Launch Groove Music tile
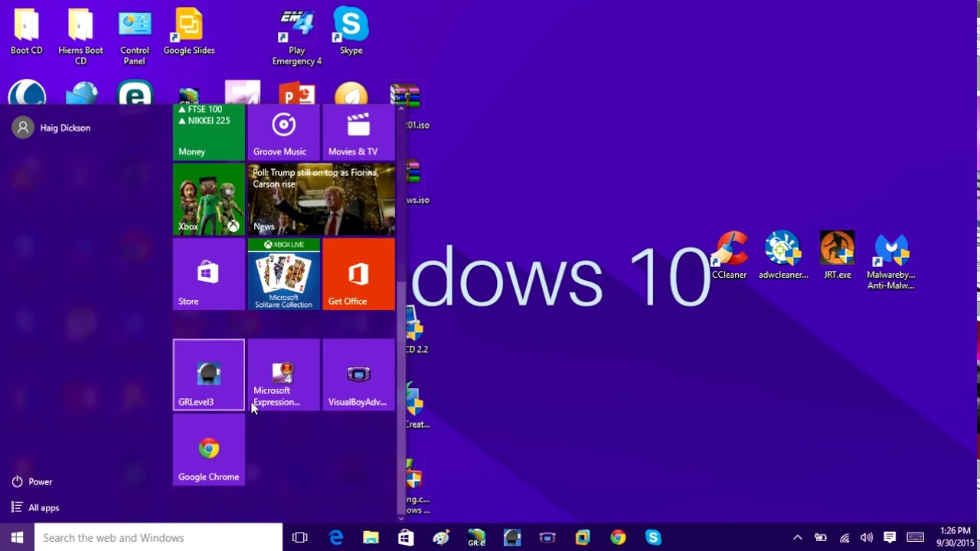 click(283, 132)
